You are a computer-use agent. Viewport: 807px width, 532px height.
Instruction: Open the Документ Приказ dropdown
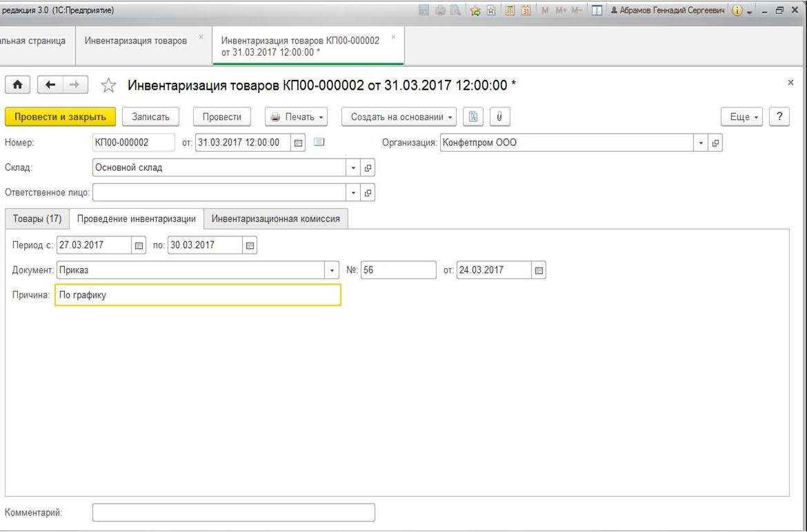[x=332, y=270]
